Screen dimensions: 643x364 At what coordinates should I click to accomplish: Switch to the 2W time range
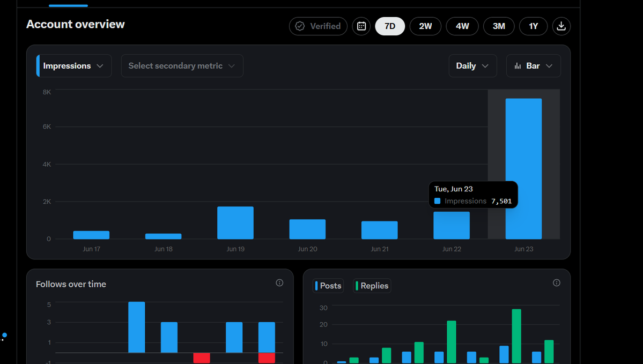click(425, 26)
